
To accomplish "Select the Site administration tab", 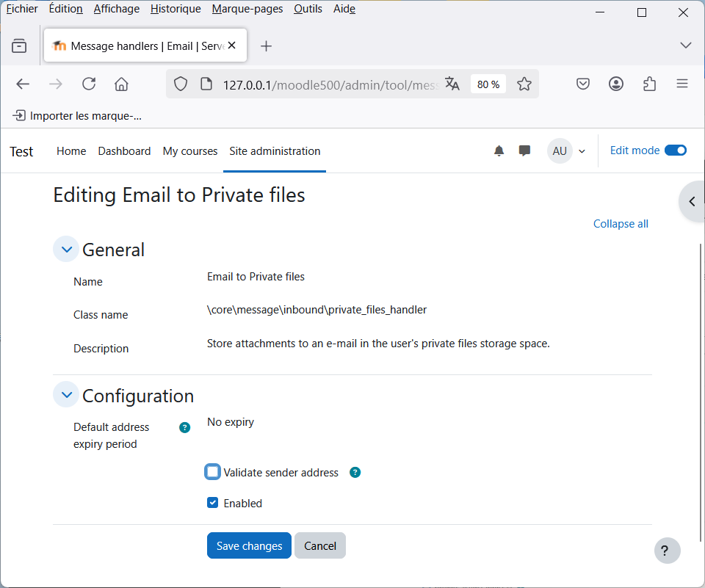I will [x=275, y=151].
